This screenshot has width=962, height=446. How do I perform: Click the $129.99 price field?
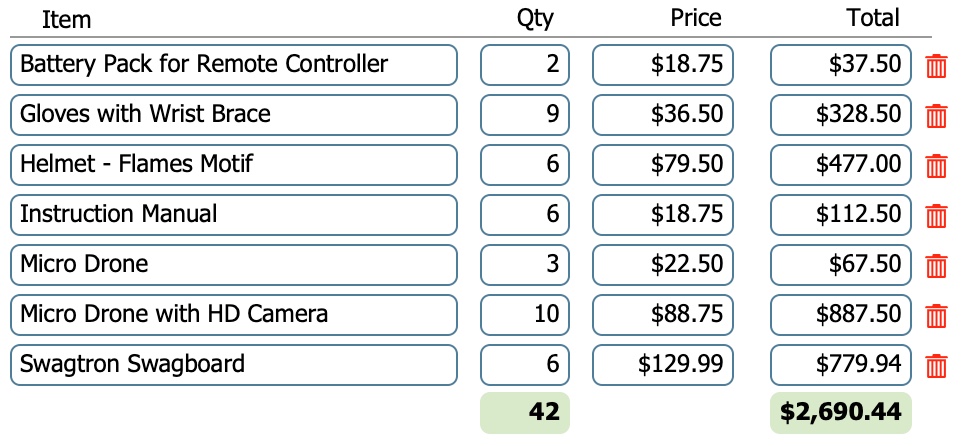tap(663, 364)
